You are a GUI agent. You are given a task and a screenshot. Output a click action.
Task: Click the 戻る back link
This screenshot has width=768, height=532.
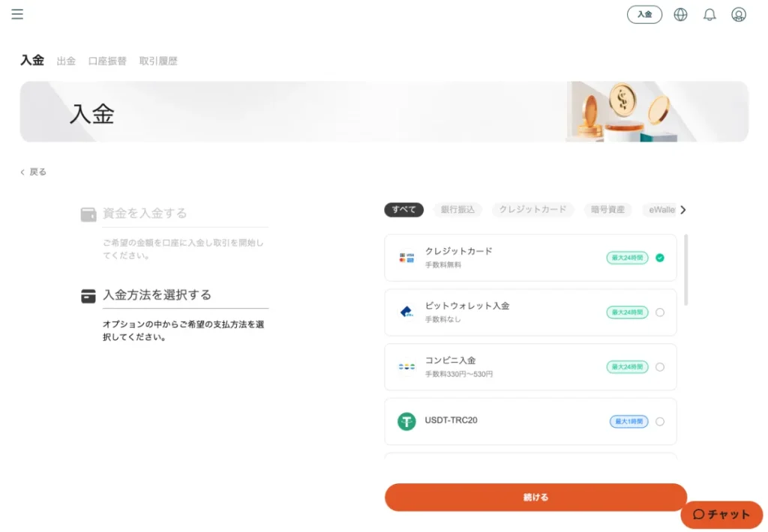pos(33,172)
